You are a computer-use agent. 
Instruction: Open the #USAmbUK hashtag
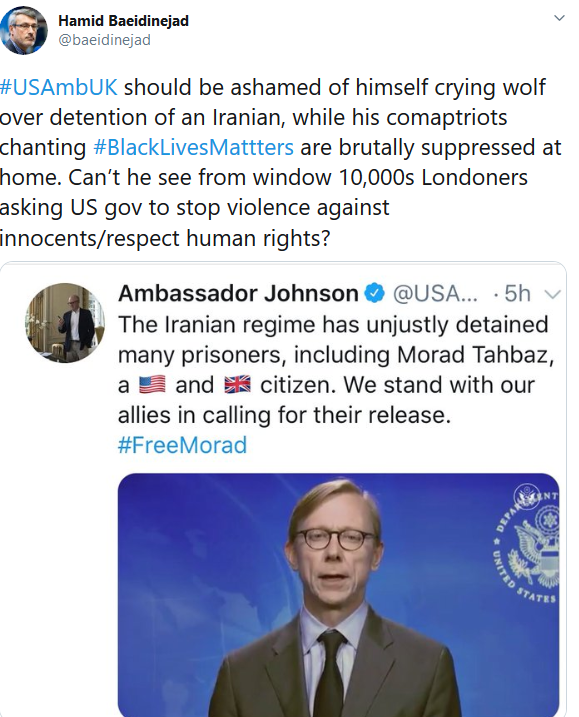tap(59, 87)
